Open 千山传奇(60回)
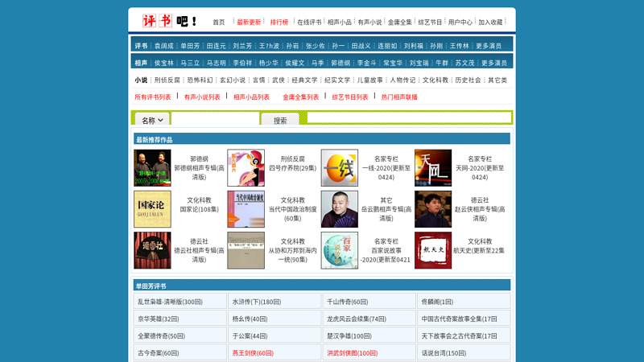The height and width of the screenshot is (362, 644). [x=348, y=302]
